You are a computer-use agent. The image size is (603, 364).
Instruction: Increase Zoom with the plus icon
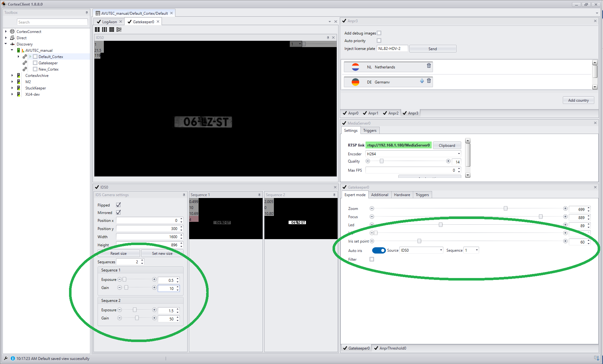(565, 208)
